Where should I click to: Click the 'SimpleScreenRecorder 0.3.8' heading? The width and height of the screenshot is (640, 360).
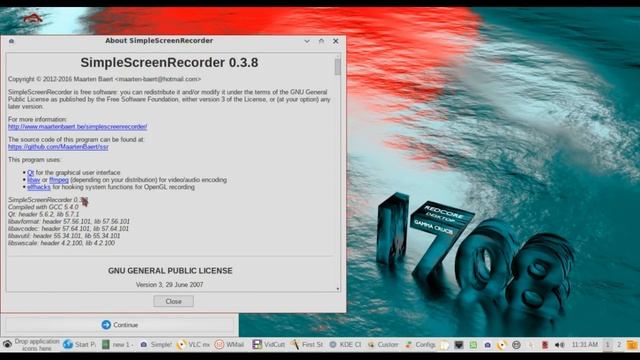pyautogui.click(x=169, y=62)
